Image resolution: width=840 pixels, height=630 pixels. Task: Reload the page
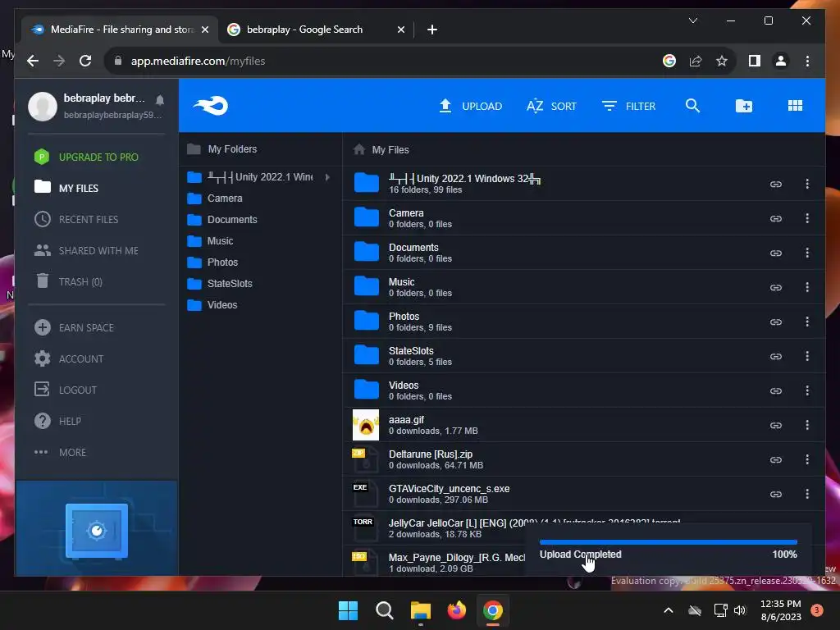coord(85,61)
